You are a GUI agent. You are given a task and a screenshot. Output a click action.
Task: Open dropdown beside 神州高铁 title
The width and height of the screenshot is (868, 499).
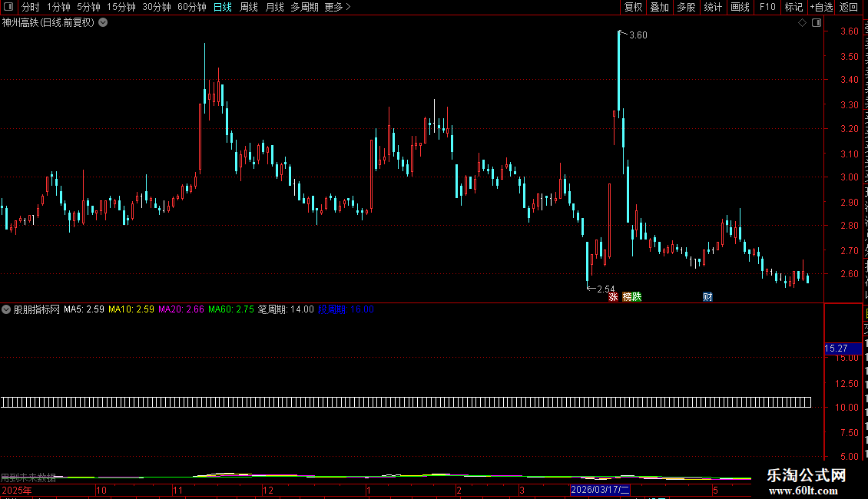click(103, 23)
